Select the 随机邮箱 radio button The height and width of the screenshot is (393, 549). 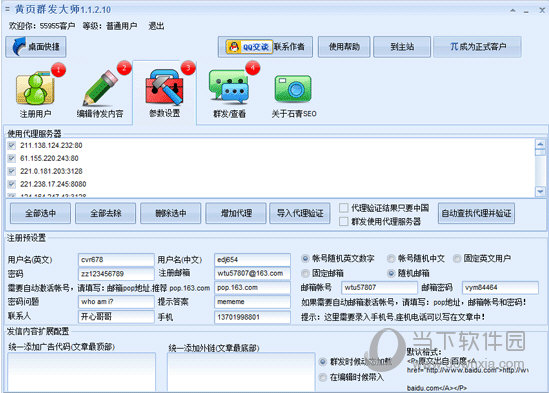[391, 273]
